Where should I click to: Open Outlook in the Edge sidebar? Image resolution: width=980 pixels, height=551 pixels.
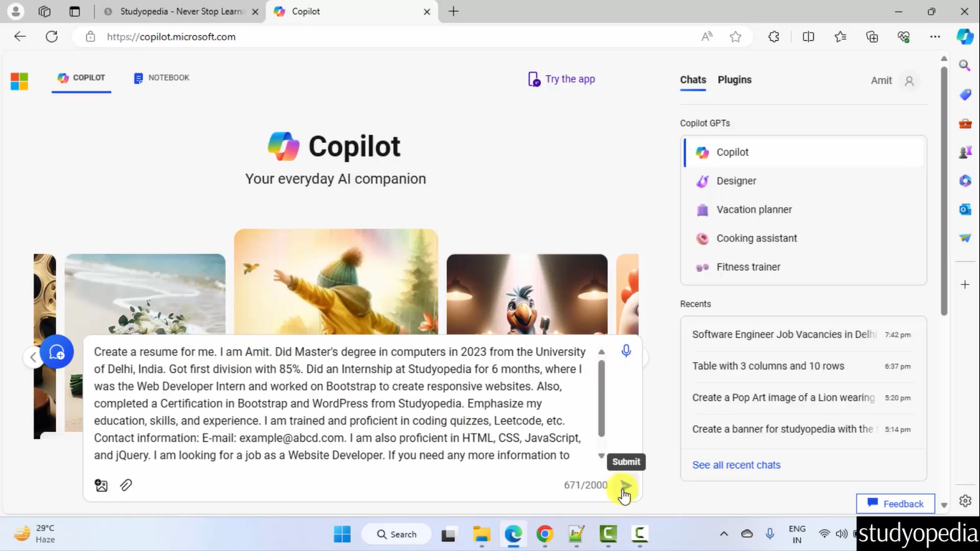tap(965, 209)
